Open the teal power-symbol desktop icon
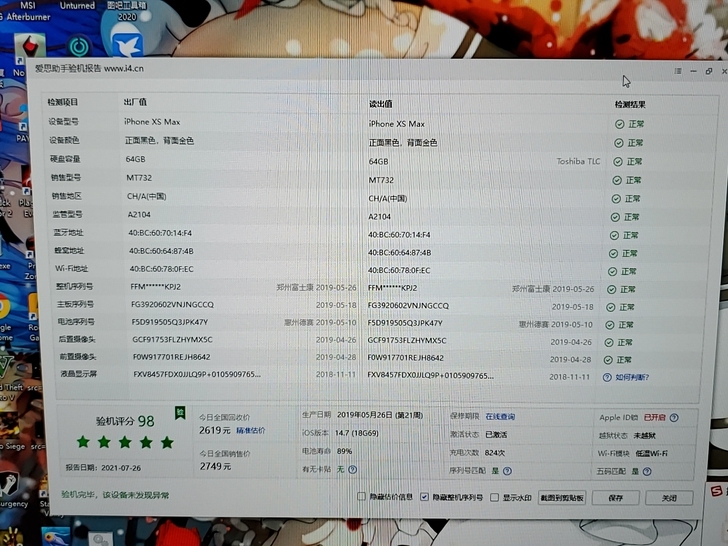Image resolution: width=728 pixels, height=546 pixels. (x=79, y=46)
